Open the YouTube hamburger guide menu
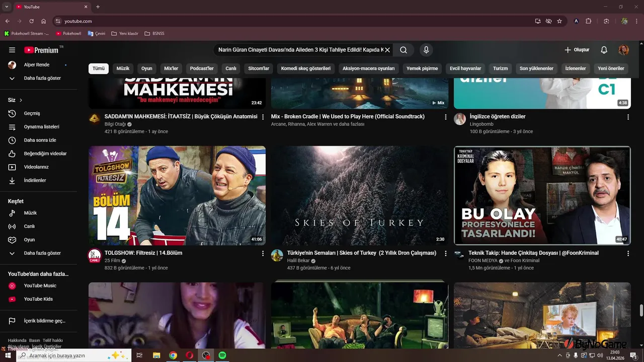Viewport: 644px width, 362px height. click(x=12, y=50)
